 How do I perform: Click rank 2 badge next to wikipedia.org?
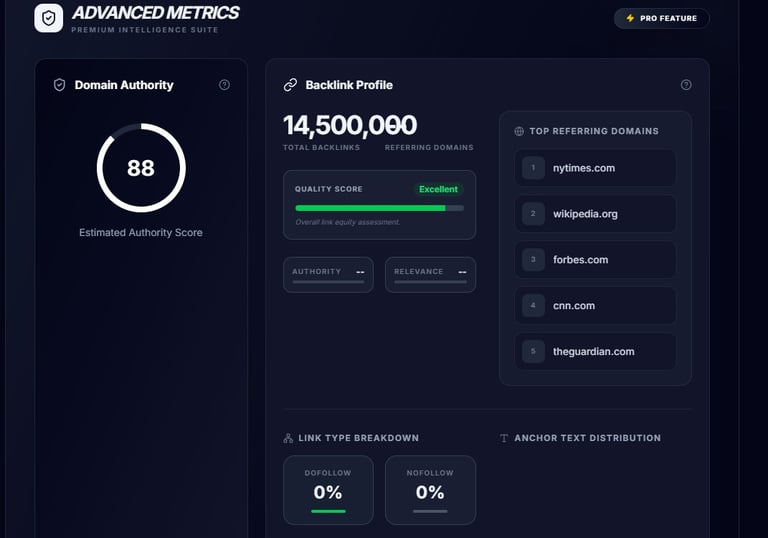(533, 214)
